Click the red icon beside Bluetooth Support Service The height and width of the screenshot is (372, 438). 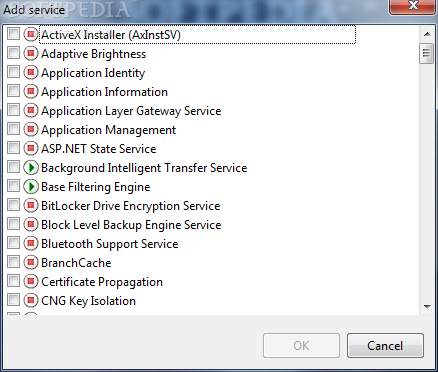(31, 243)
